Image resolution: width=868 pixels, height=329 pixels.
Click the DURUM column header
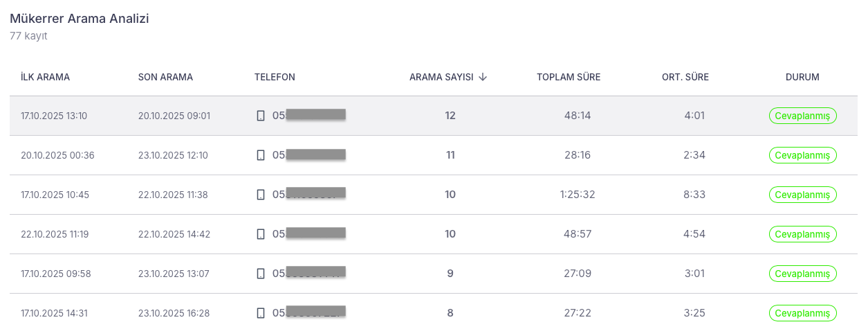coord(802,77)
